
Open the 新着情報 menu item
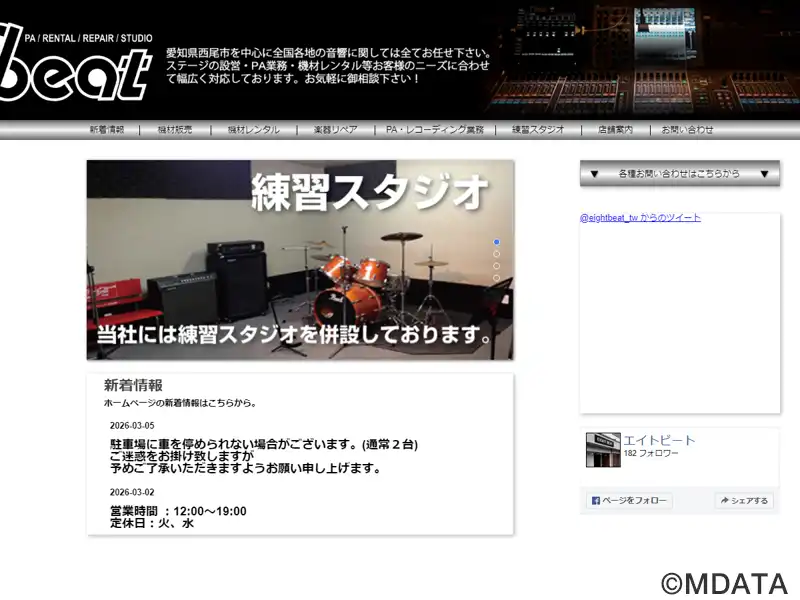tap(107, 130)
